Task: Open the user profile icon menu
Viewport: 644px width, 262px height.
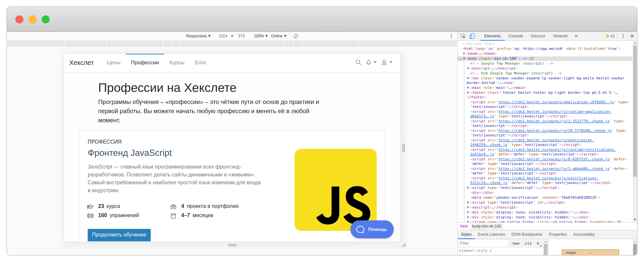Action: (x=387, y=62)
